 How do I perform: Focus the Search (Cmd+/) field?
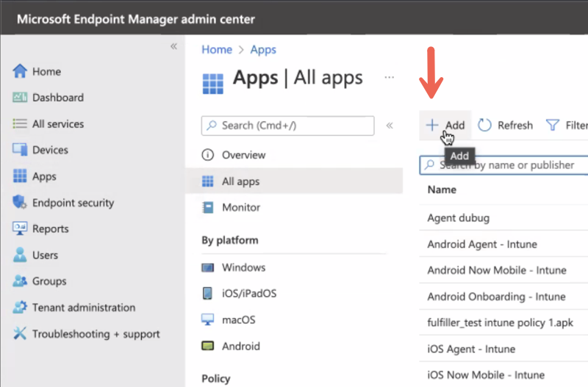click(x=287, y=126)
